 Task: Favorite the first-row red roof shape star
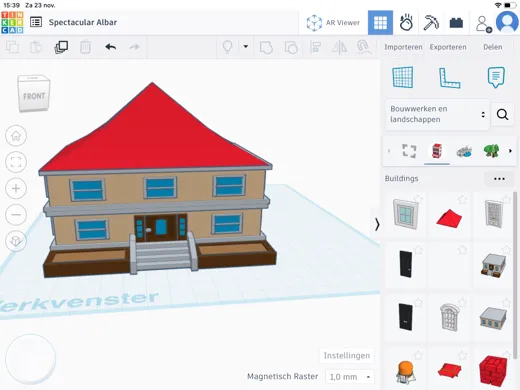462,199
